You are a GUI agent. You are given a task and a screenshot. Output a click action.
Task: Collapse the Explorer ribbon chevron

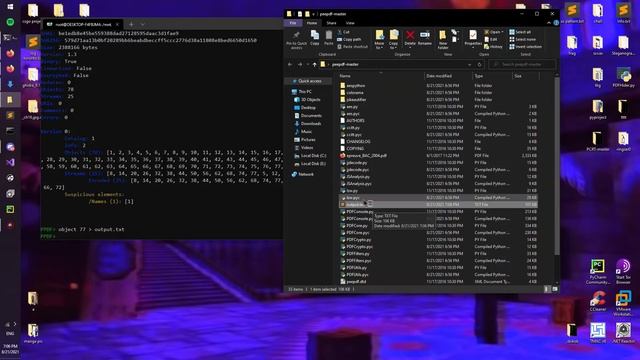[549, 23]
